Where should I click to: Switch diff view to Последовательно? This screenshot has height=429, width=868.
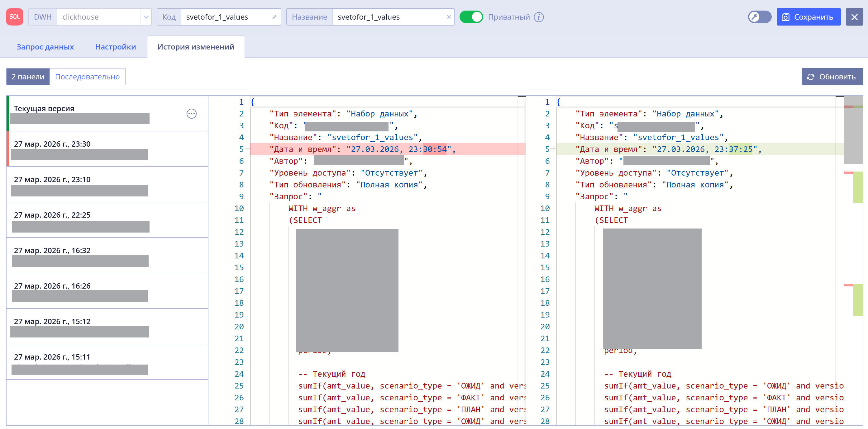[87, 77]
